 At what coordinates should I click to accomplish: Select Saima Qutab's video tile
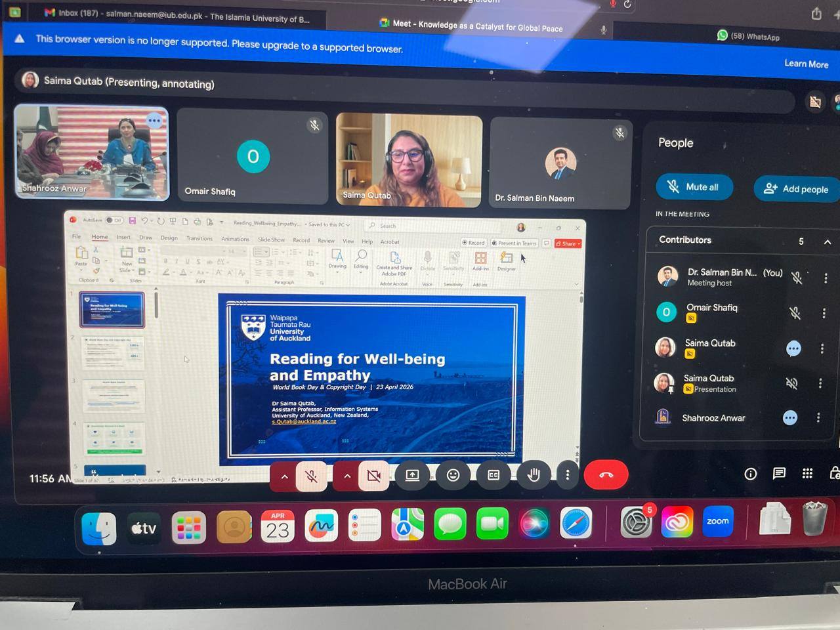pyautogui.click(x=409, y=159)
